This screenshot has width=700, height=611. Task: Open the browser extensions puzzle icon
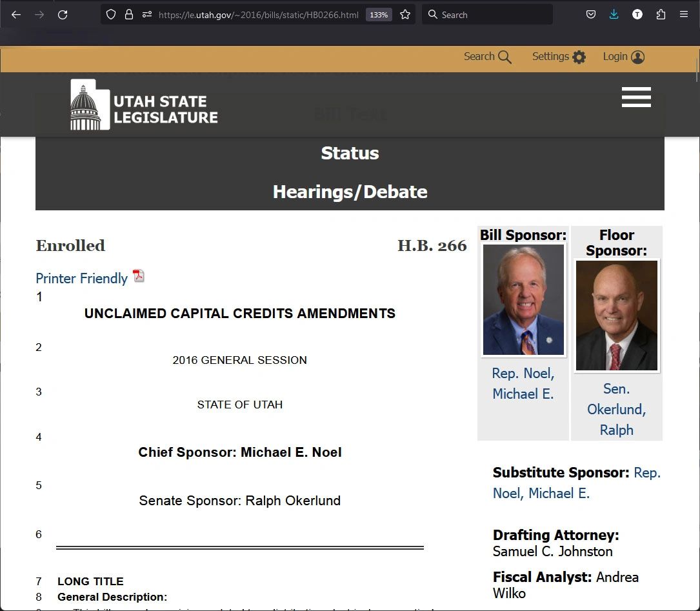pos(661,15)
